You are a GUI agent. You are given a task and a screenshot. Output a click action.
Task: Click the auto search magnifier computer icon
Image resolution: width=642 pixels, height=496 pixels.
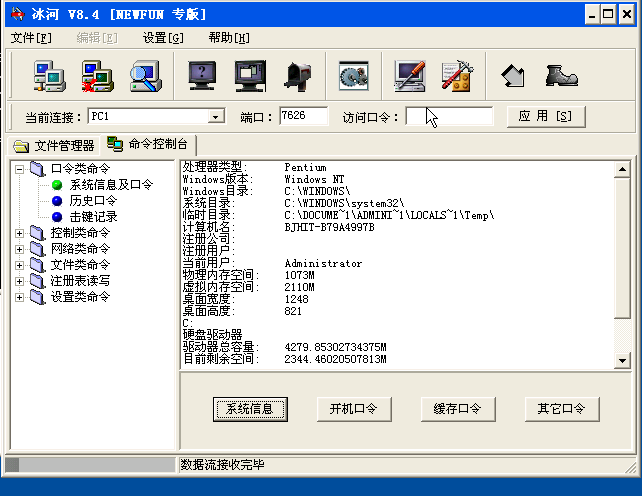[146, 76]
